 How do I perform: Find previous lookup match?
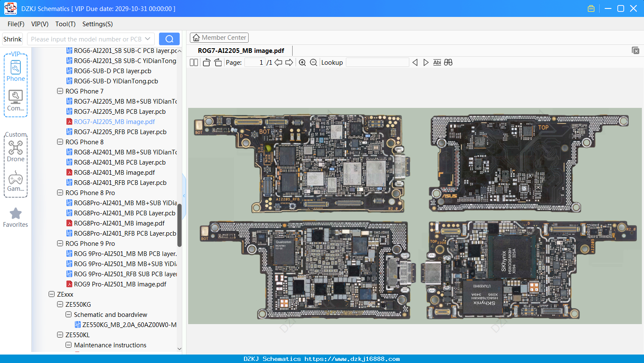pos(415,63)
